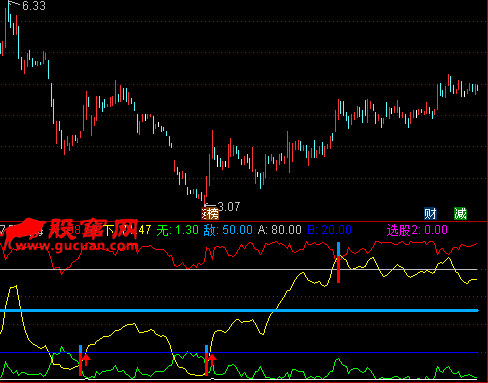Select the A: 80.00 indicator label

[280, 230]
